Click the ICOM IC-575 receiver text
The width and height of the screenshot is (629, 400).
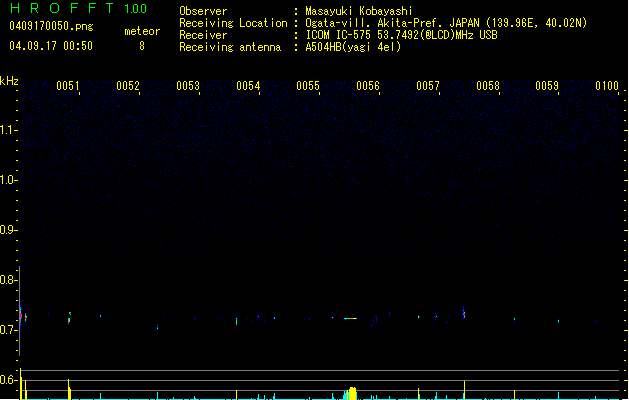[402, 35]
